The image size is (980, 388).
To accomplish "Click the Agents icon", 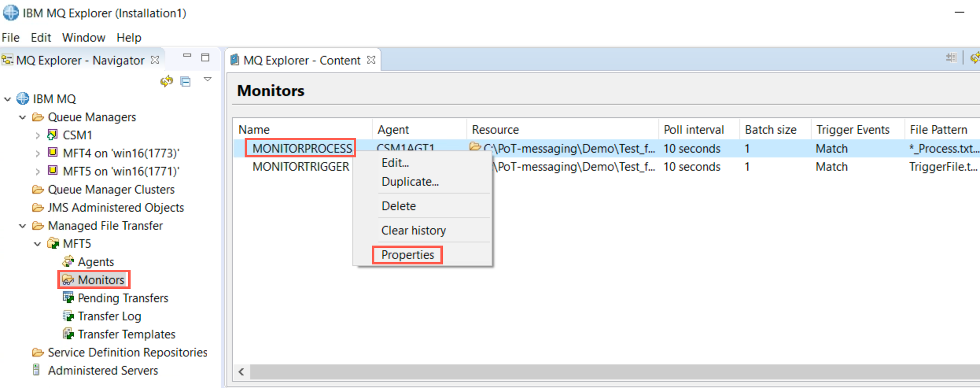I will [x=68, y=261].
